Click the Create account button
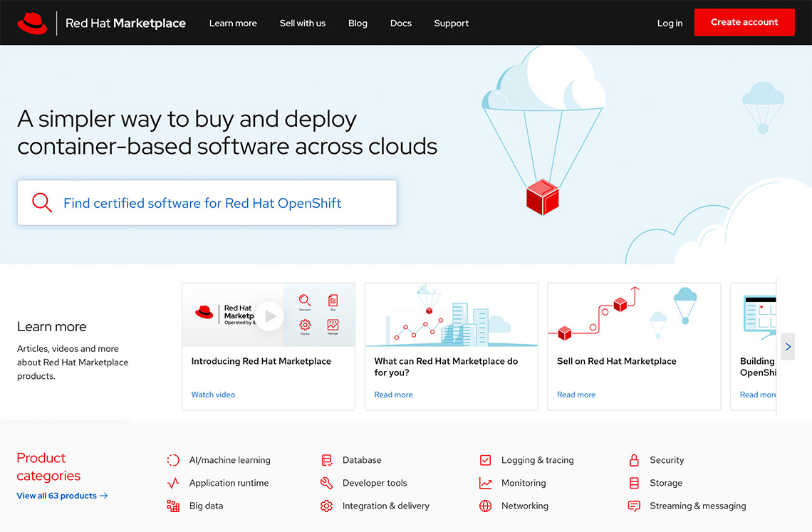Viewport: 812px width, 532px height. tap(744, 22)
